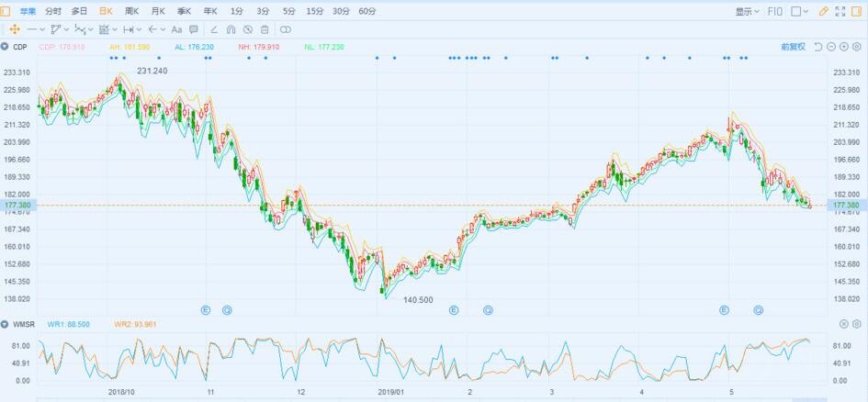Toggle the orange sidebar panel icon at top-right
This screenshot has width=868, height=402.
point(858,11)
